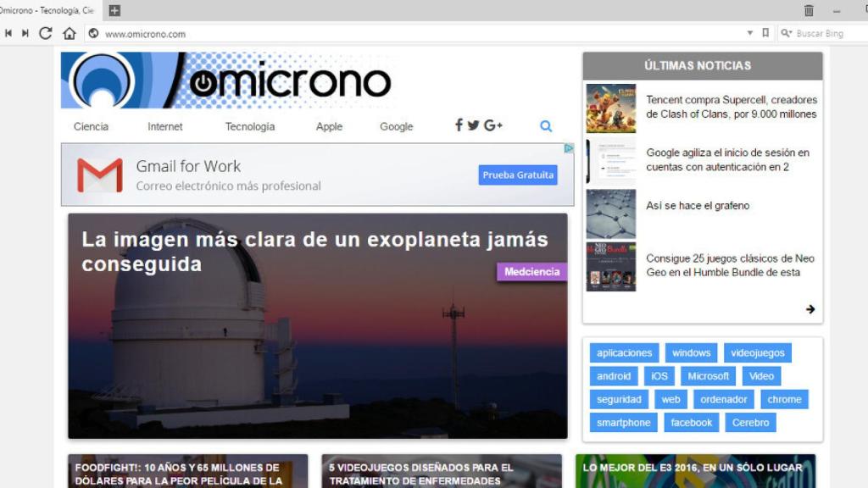The image size is (868, 488).
Task: Show more latest news with arrow
Action: click(x=810, y=309)
